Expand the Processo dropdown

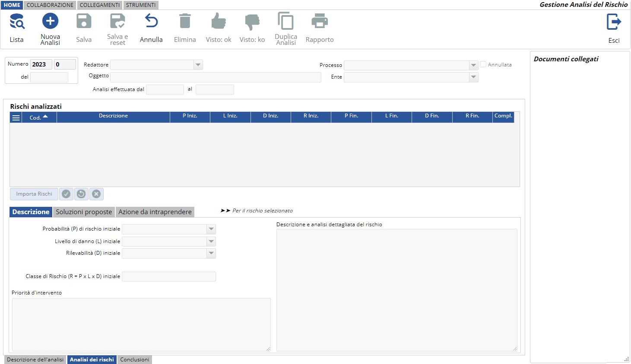click(473, 65)
